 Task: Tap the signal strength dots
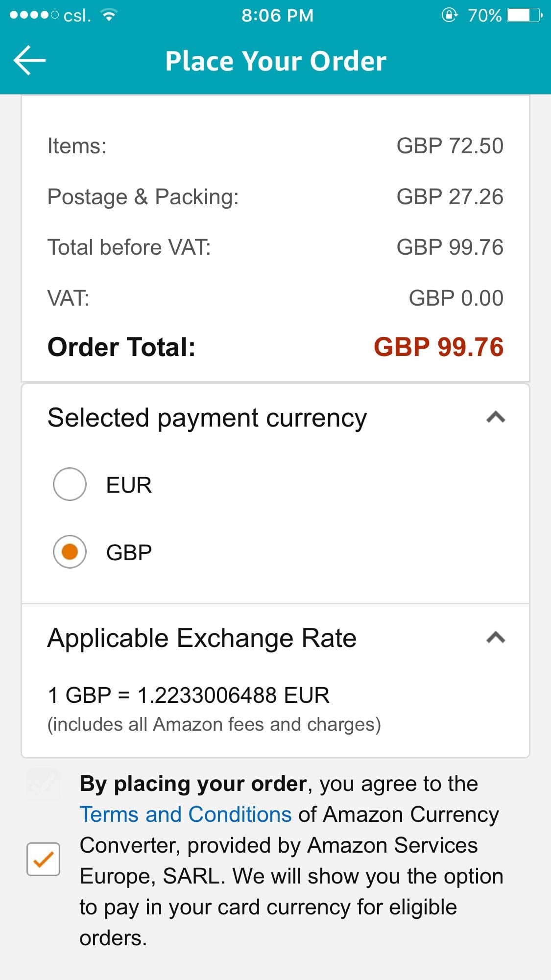[x=34, y=15]
